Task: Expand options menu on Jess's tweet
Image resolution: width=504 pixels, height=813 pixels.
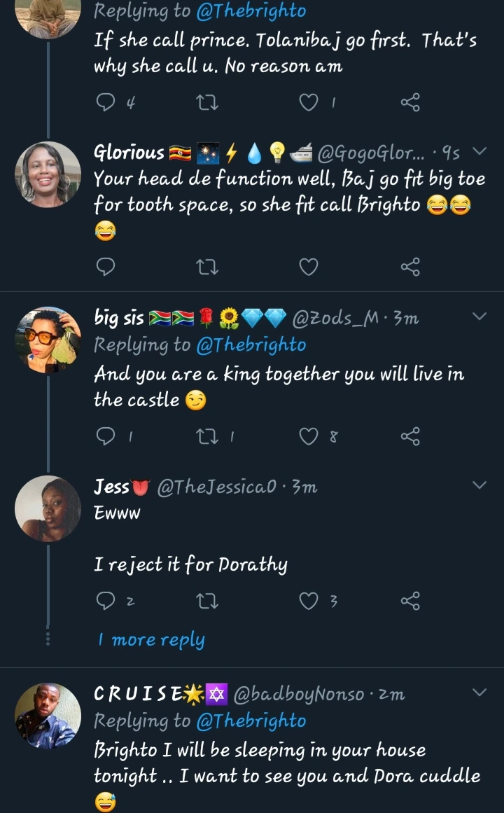Action: click(479, 485)
